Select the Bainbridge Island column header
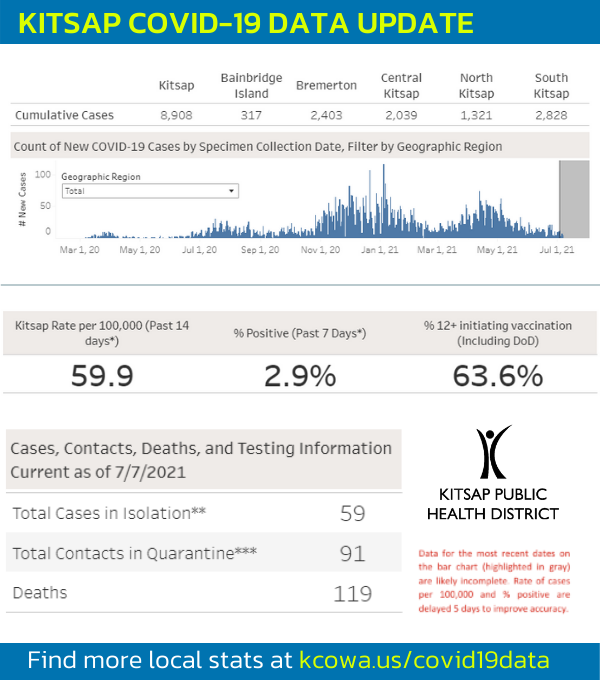600x680 pixels. click(251, 86)
